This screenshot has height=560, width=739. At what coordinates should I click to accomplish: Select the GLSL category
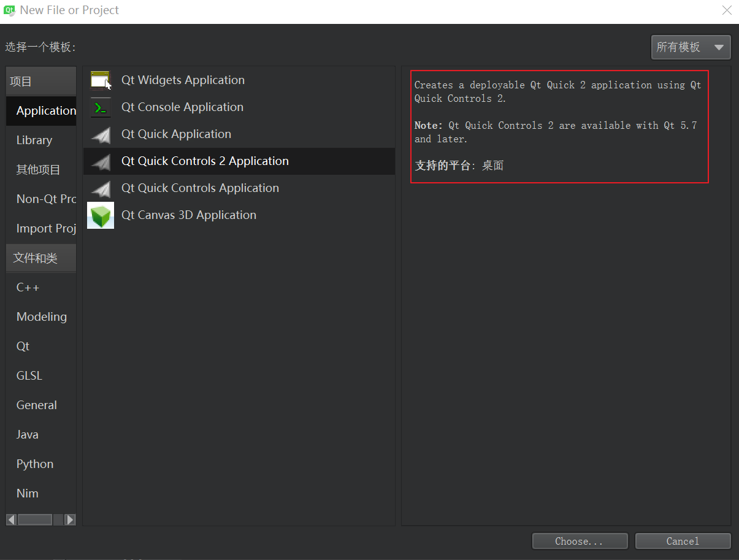click(x=41, y=376)
